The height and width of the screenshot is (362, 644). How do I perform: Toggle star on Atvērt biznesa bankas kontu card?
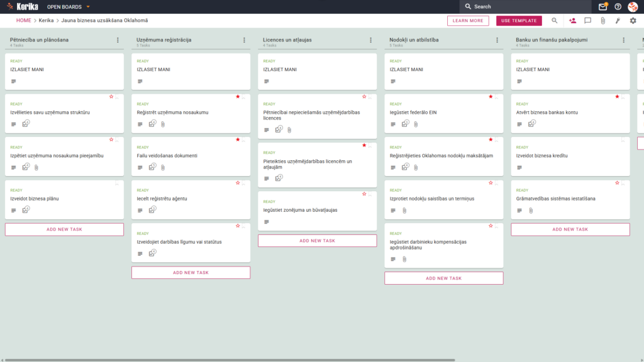[618, 96]
